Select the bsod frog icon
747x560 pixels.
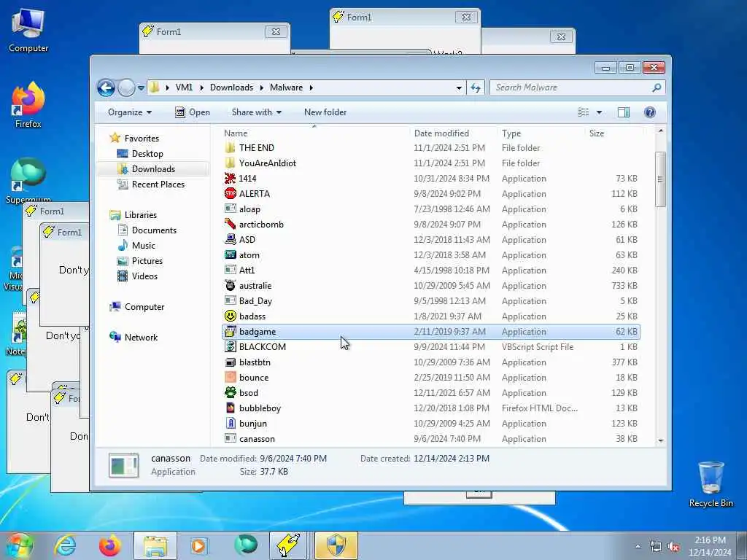(230, 393)
